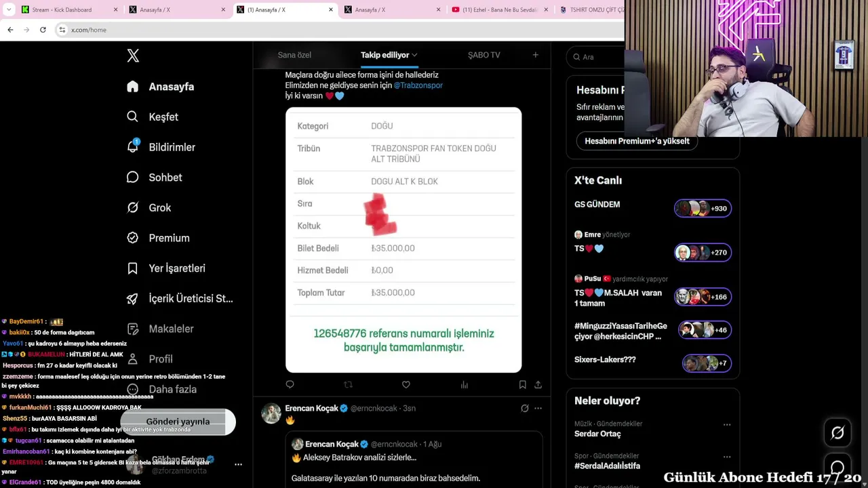Screen dimensions: 868x488
Task: Open Bildirimler notifications
Action: point(161,147)
